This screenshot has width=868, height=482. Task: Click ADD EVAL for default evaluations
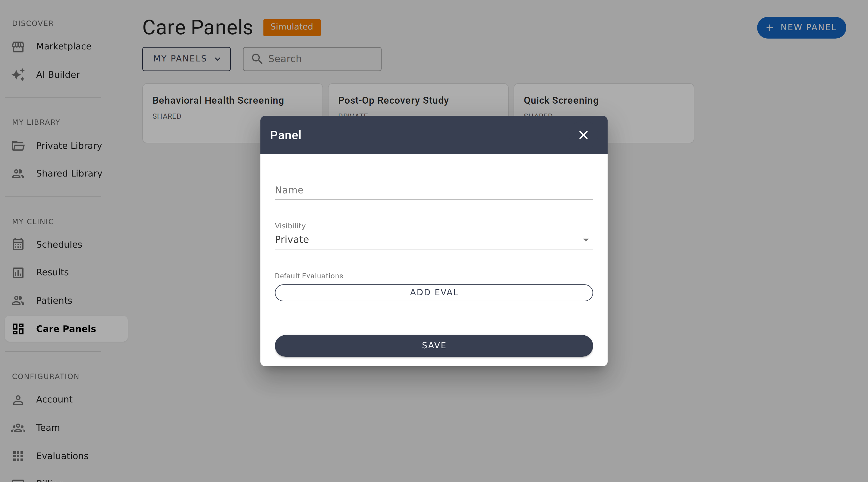point(433,293)
